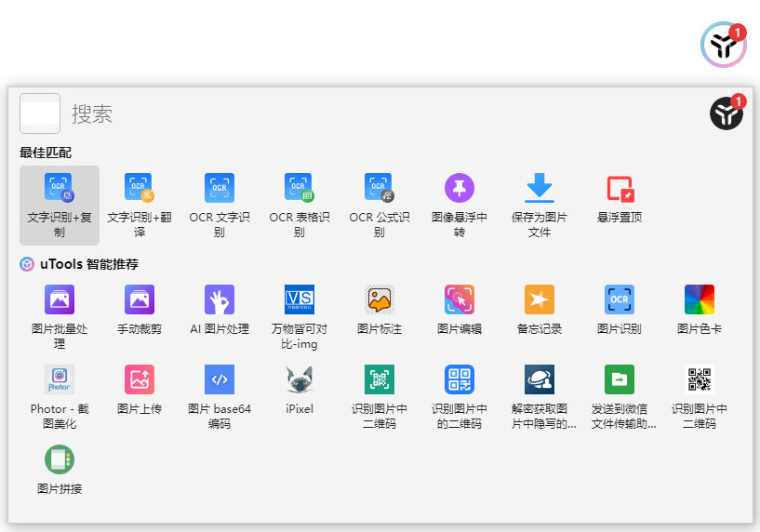Screen dimensions: 760x532
Task: Choose 保存为图片文件 download icon
Action: (540, 189)
